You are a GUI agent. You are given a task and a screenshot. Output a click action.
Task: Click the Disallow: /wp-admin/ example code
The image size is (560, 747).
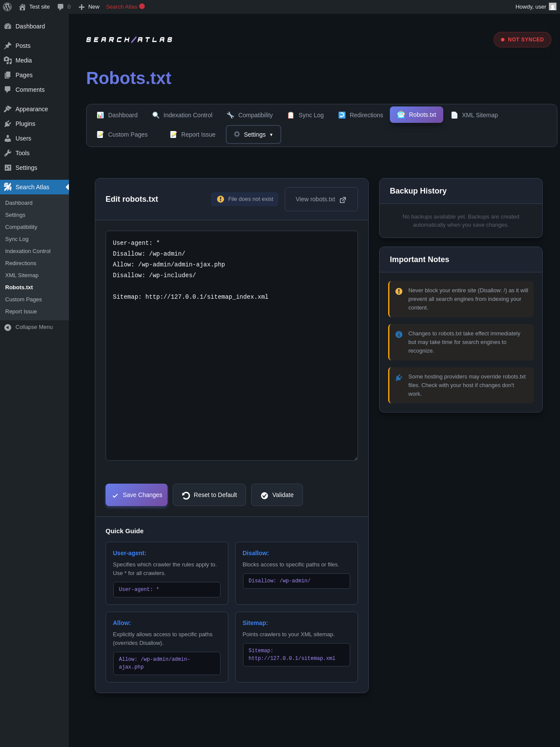click(296, 581)
